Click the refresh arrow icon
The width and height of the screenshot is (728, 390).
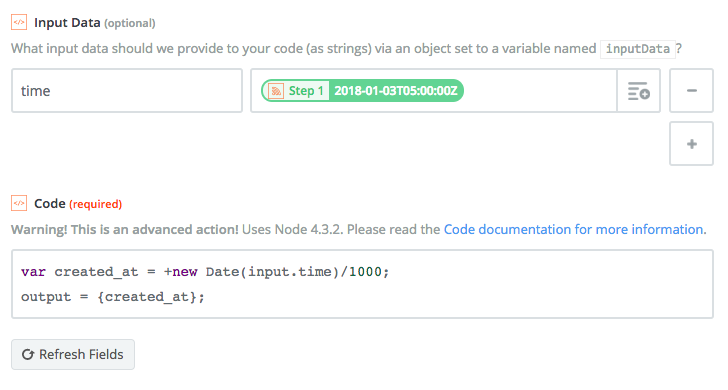(x=28, y=355)
